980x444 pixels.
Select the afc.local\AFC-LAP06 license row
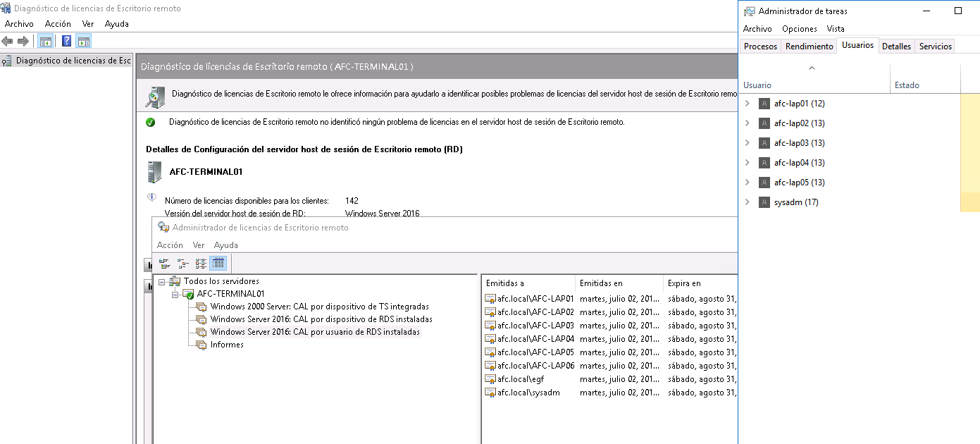[x=610, y=366]
